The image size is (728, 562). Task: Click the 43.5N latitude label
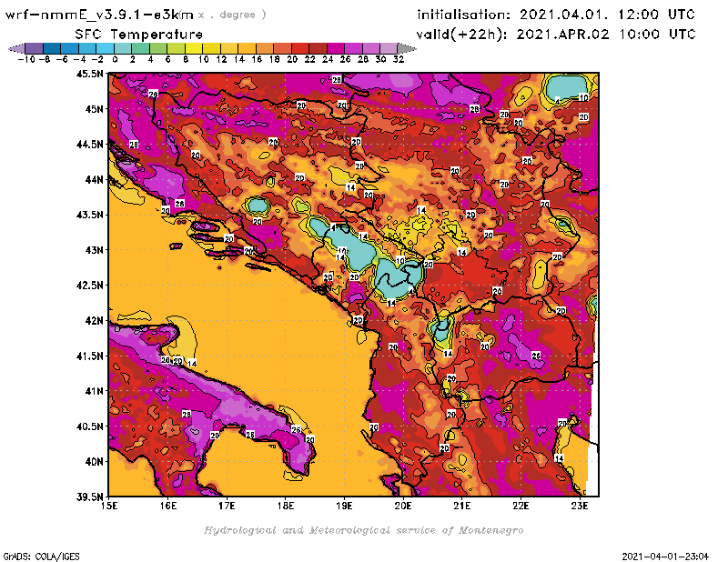click(x=90, y=215)
